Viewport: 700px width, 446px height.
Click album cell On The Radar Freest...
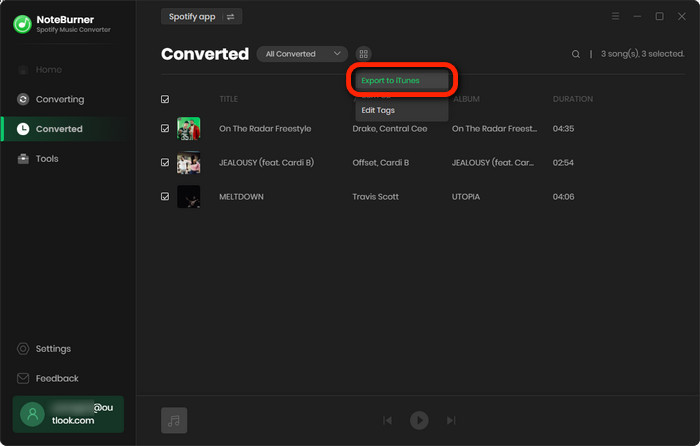[494, 129]
